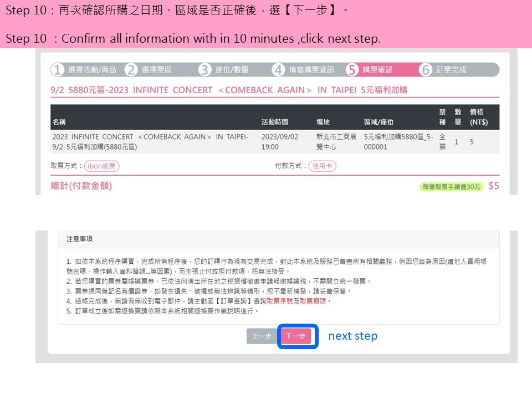Click the 每筆取票手續費30元 fee badge
532x399 pixels.
(451, 187)
